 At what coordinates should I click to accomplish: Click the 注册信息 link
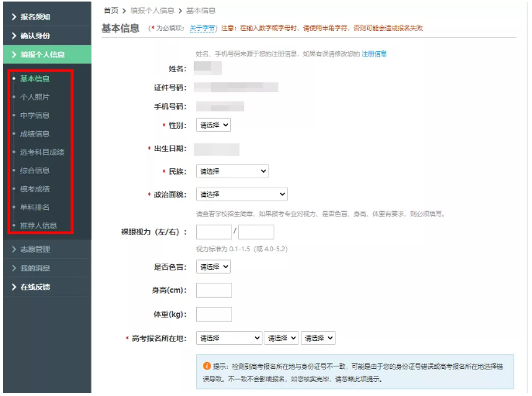[x=374, y=53]
